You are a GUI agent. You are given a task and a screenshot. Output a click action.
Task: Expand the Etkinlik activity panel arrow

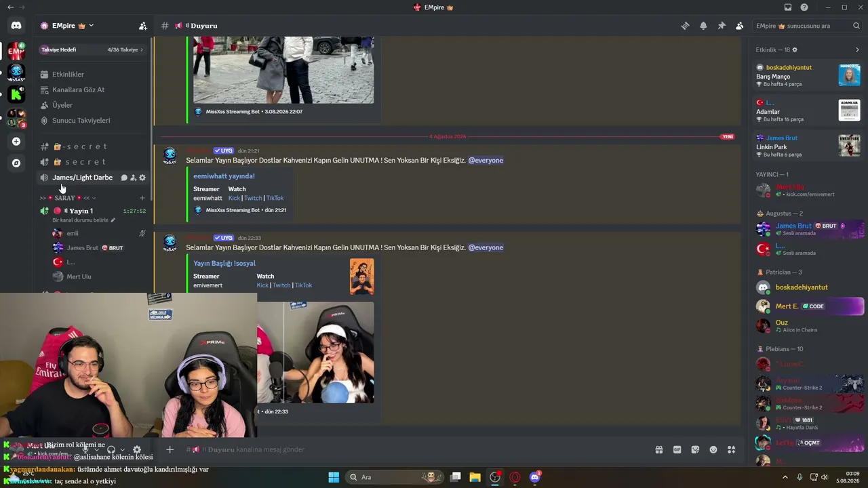857,49
